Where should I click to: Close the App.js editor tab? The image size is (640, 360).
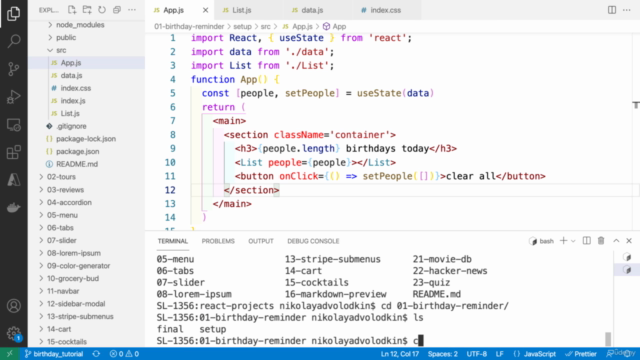[x=205, y=10]
